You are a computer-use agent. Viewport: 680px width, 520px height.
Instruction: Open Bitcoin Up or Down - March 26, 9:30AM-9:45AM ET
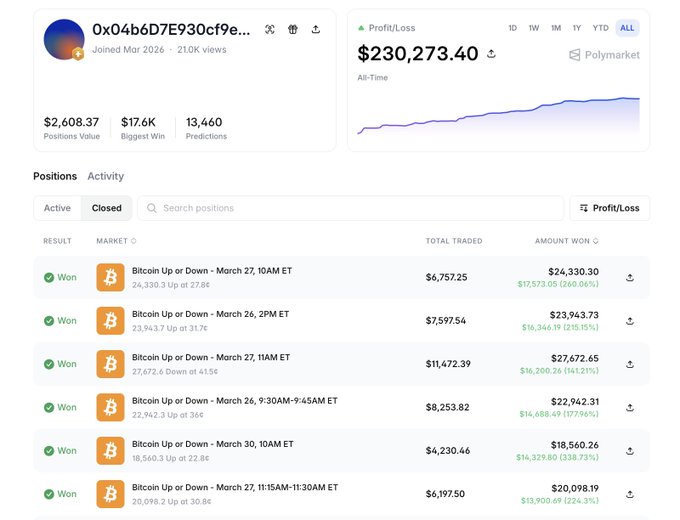click(235, 401)
